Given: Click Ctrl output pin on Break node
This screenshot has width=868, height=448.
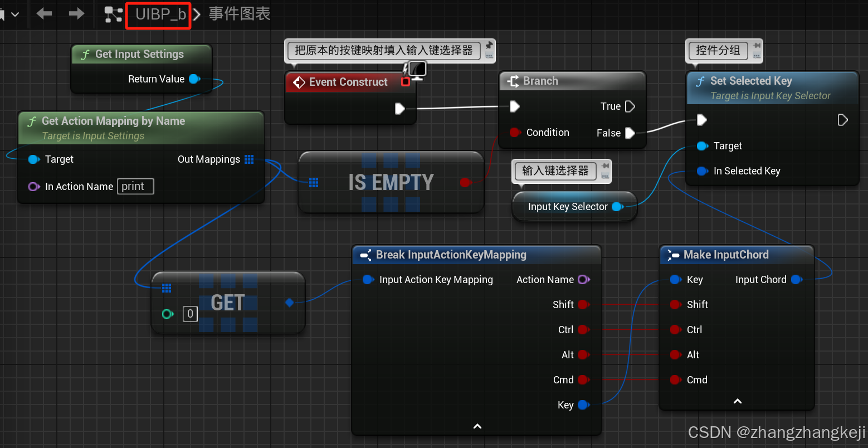Looking at the screenshot, I should [584, 330].
